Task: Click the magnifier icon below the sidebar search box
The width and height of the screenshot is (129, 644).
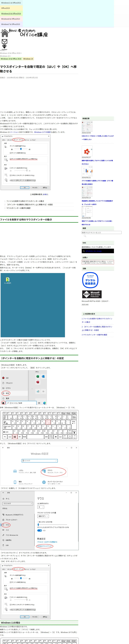Action: click(85, 236)
